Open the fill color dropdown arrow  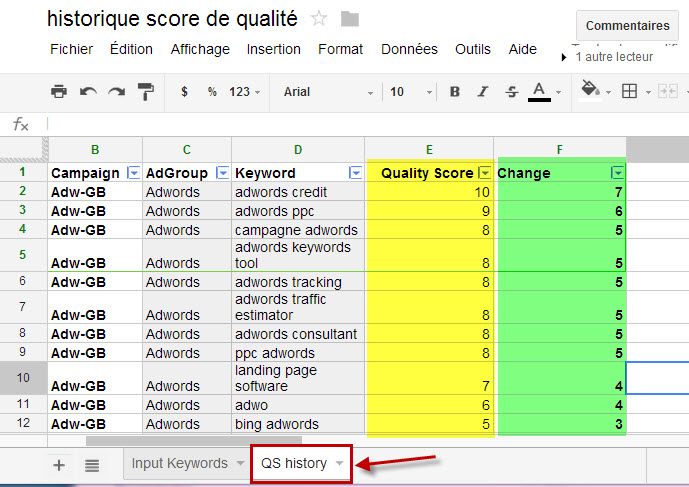tap(609, 92)
